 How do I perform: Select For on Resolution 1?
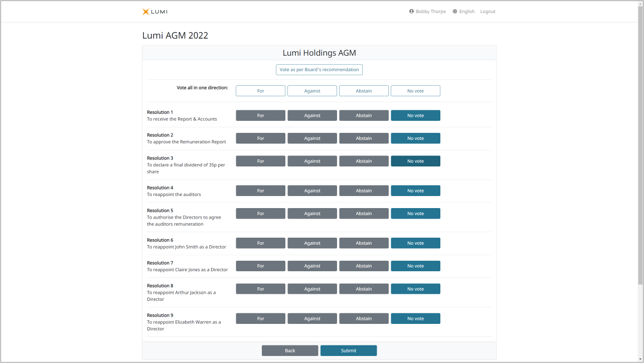[x=260, y=115]
